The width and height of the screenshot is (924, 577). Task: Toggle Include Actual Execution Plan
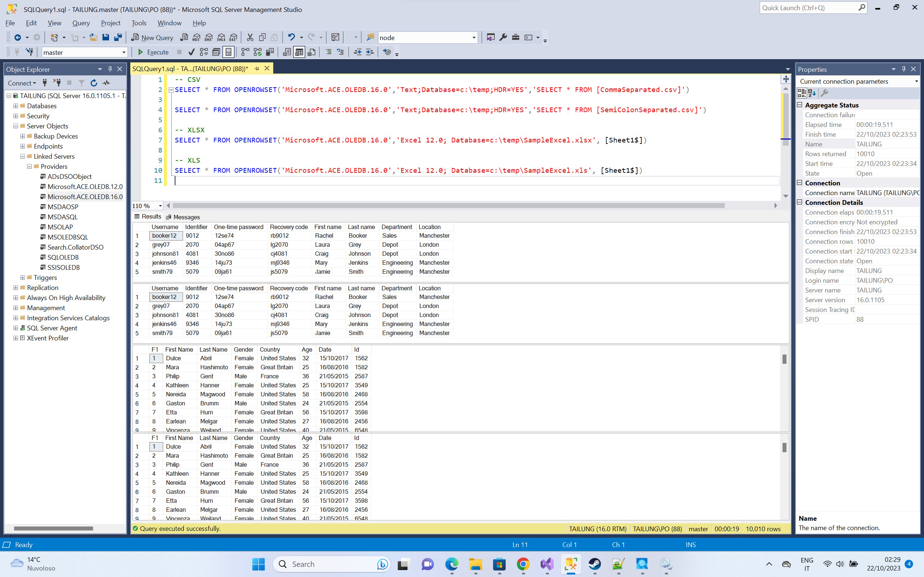pyautogui.click(x=245, y=52)
